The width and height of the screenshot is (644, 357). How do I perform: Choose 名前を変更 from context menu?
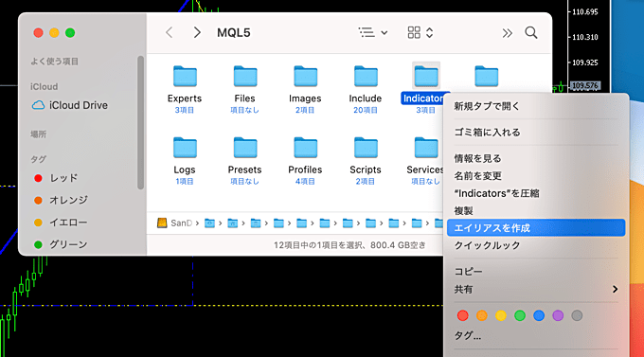tap(536, 176)
